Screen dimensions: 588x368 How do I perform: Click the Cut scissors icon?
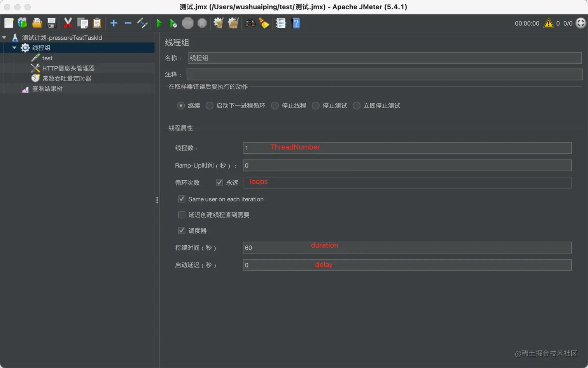pyautogui.click(x=68, y=23)
